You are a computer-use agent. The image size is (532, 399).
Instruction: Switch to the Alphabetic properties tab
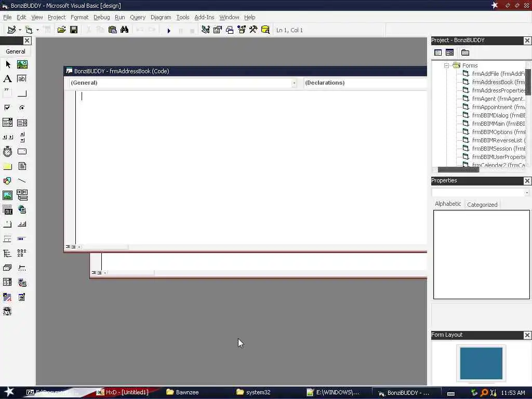coord(448,204)
